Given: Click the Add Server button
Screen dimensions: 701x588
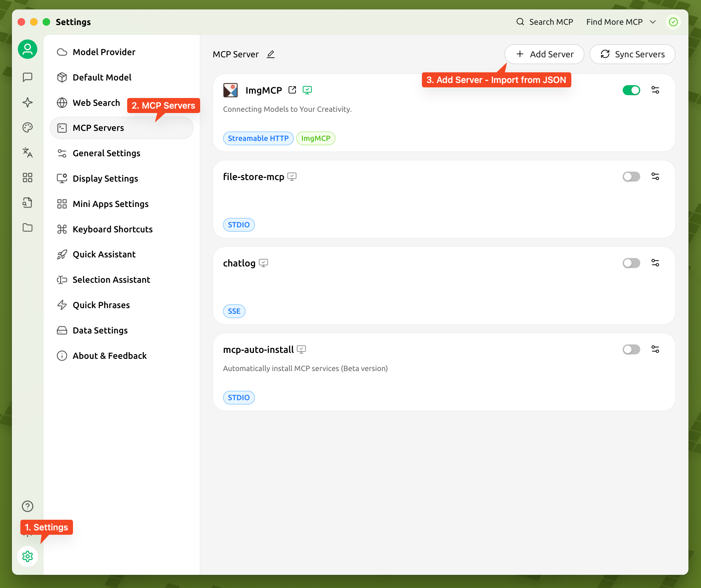Looking at the screenshot, I should click(544, 54).
